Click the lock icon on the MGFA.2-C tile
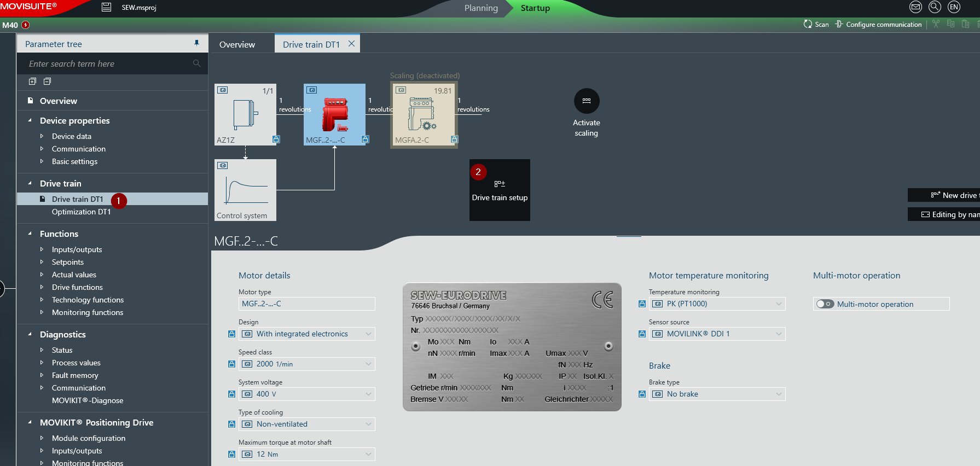The height and width of the screenshot is (466, 980). click(454, 139)
